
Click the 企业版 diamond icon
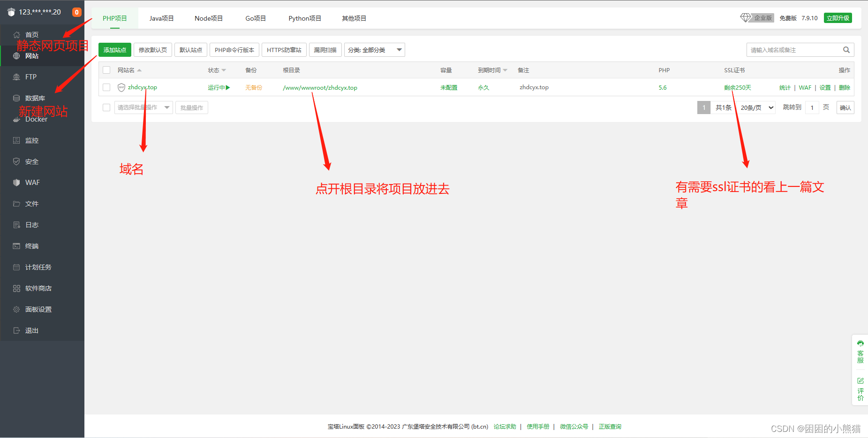(745, 18)
